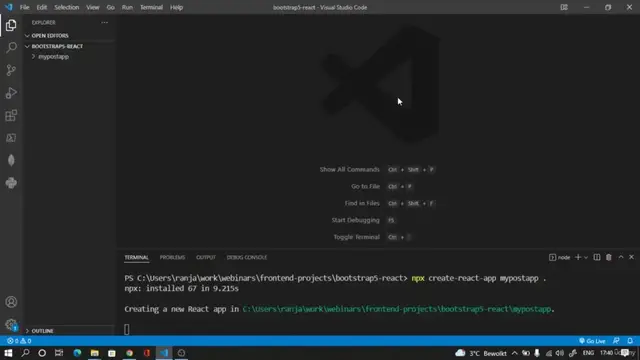This screenshot has height=360, width=640.
Task: Split the terminal
Action: pyautogui.click(x=597, y=257)
